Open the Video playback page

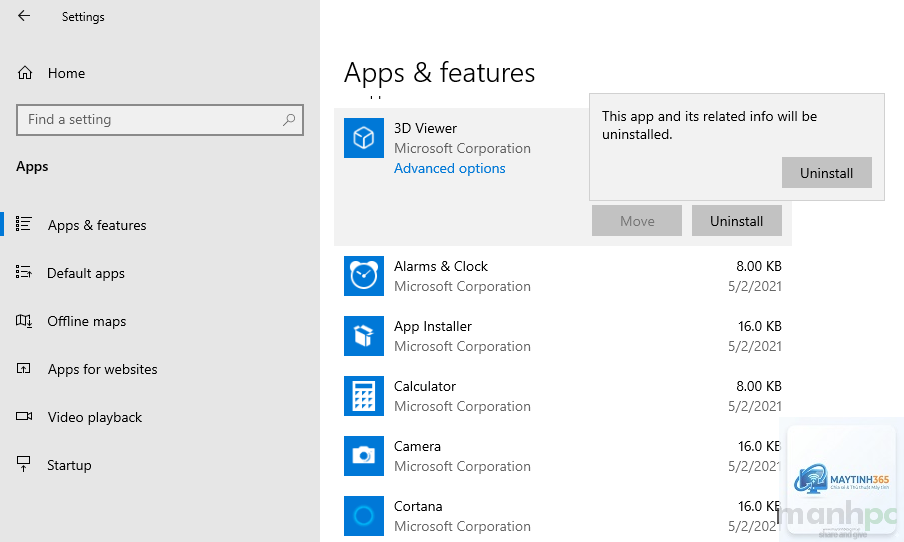[x=95, y=417]
